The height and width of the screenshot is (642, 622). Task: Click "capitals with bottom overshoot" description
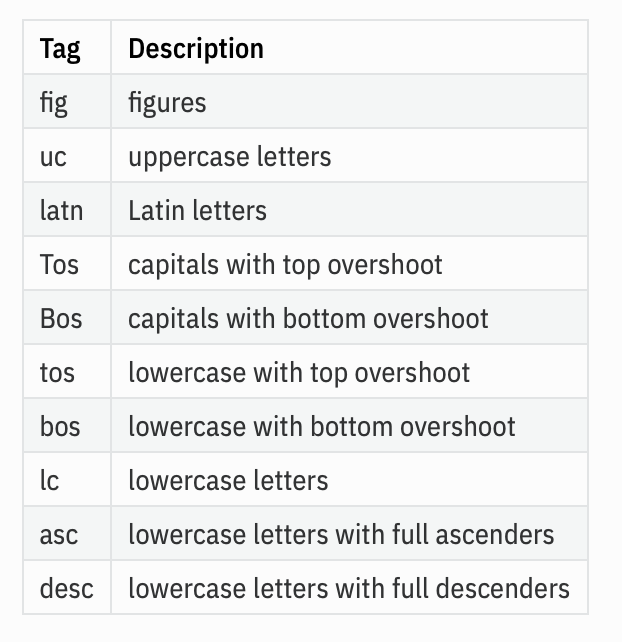click(x=308, y=318)
